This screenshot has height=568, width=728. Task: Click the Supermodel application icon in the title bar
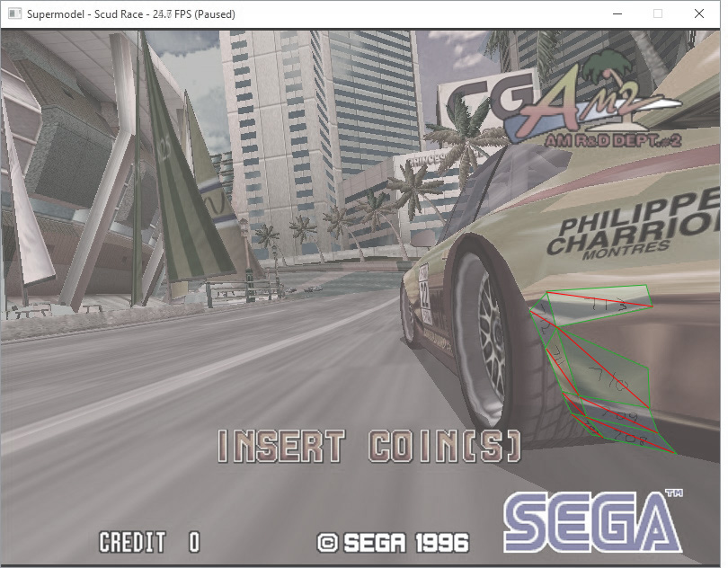tap(14, 14)
